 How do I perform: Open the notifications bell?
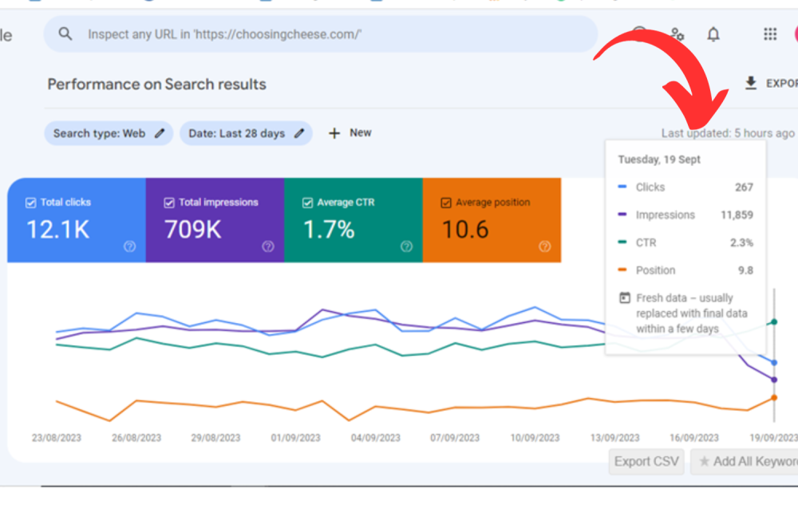tap(713, 34)
